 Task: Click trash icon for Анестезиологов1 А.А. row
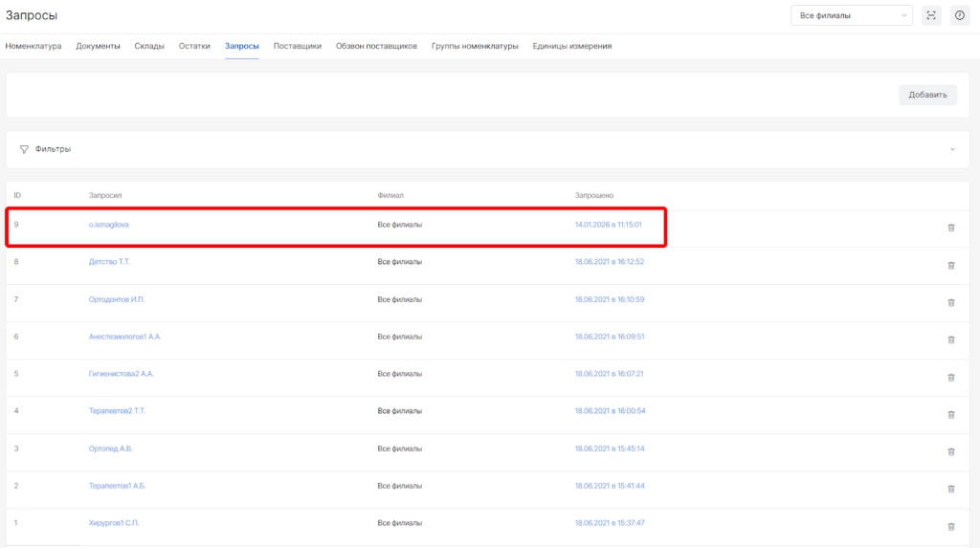click(950, 340)
